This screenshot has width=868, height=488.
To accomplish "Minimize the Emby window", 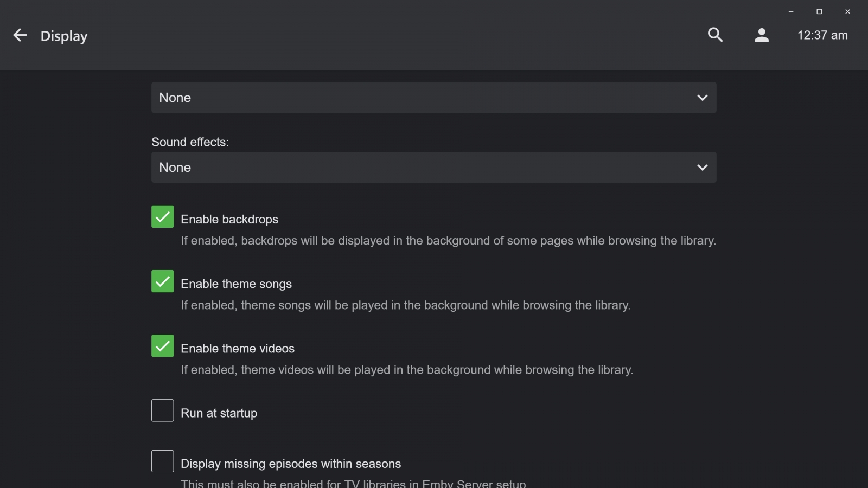I will (791, 11).
